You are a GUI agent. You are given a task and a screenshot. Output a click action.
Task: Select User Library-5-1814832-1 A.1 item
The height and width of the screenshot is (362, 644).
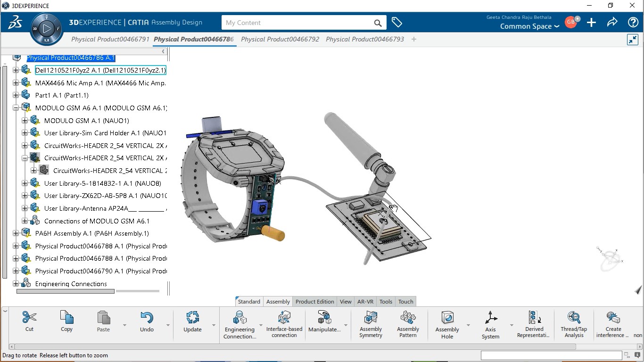pyautogui.click(x=103, y=183)
